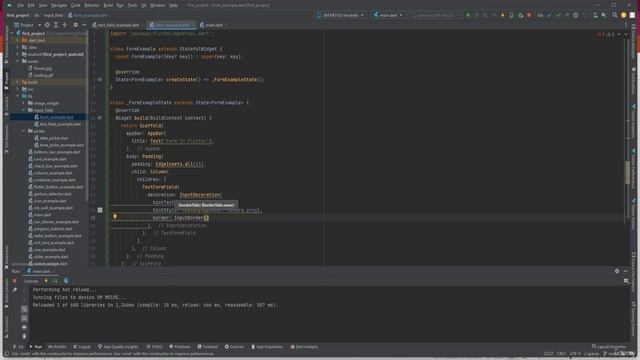Open App Quality Insights tool window
This screenshot has height=360, width=640.
[x=118, y=347]
